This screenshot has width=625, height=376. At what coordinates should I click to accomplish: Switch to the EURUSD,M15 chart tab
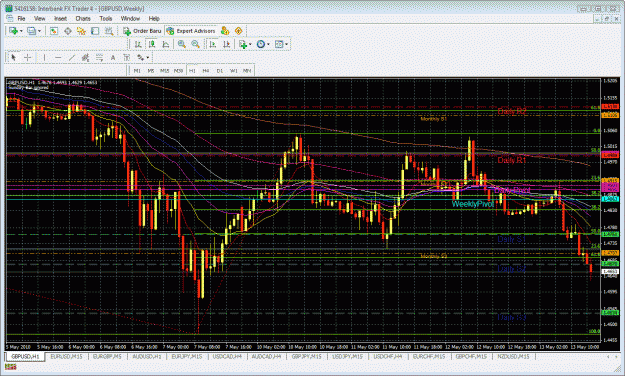pyautogui.click(x=66, y=356)
